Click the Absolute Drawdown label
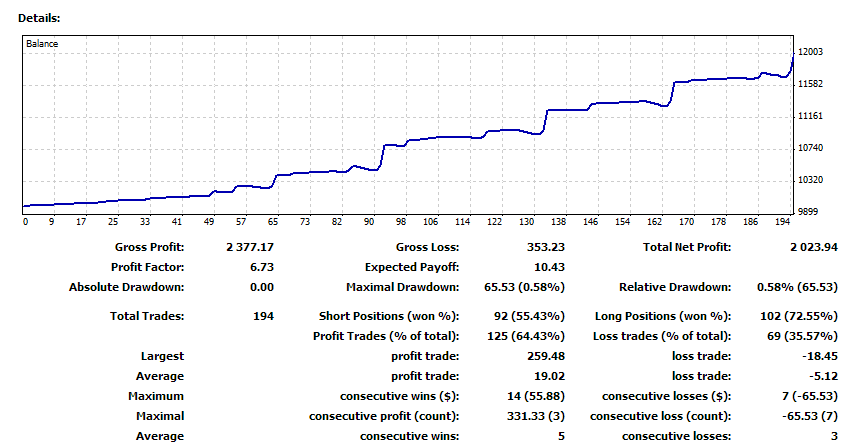 pos(126,287)
